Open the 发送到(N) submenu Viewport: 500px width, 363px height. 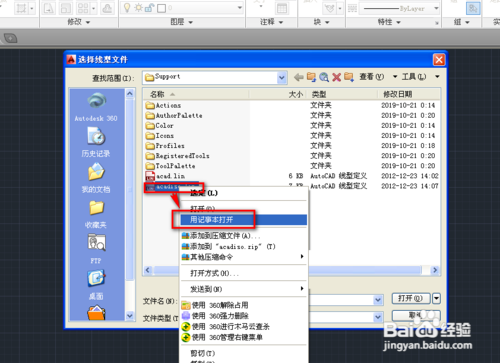(243, 289)
